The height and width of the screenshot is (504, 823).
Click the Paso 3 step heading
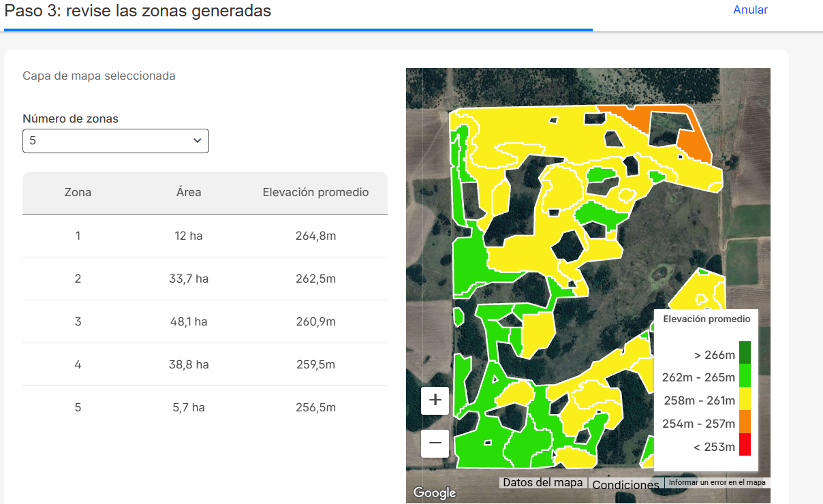tap(138, 11)
